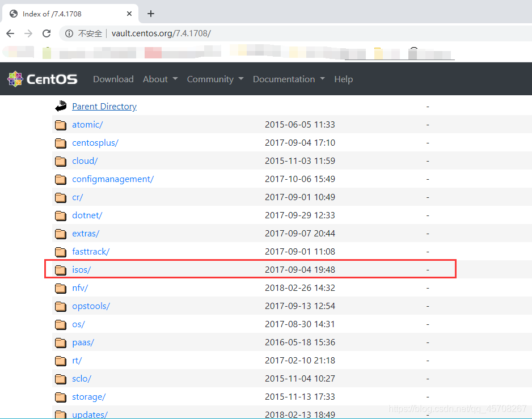Reload the page with the refresh icon
The width and height of the screenshot is (532, 419).
tap(47, 33)
